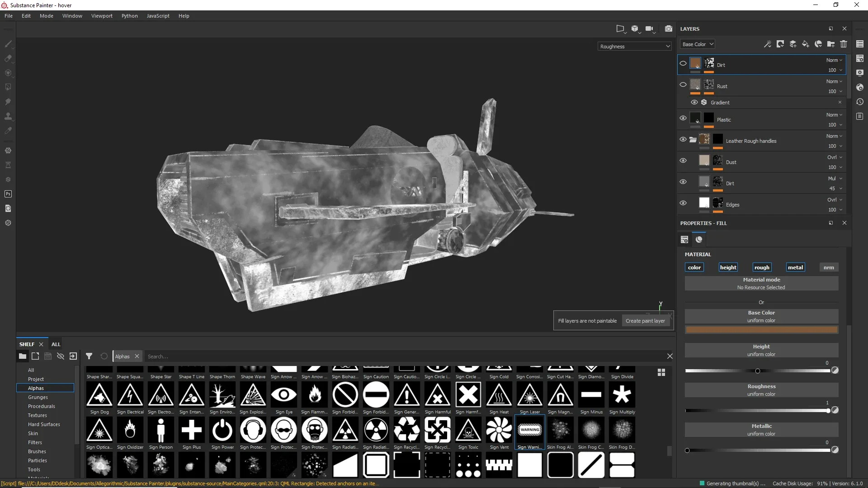Toggle visibility of the Gradient layer
The image size is (868, 488).
pos(694,102)
